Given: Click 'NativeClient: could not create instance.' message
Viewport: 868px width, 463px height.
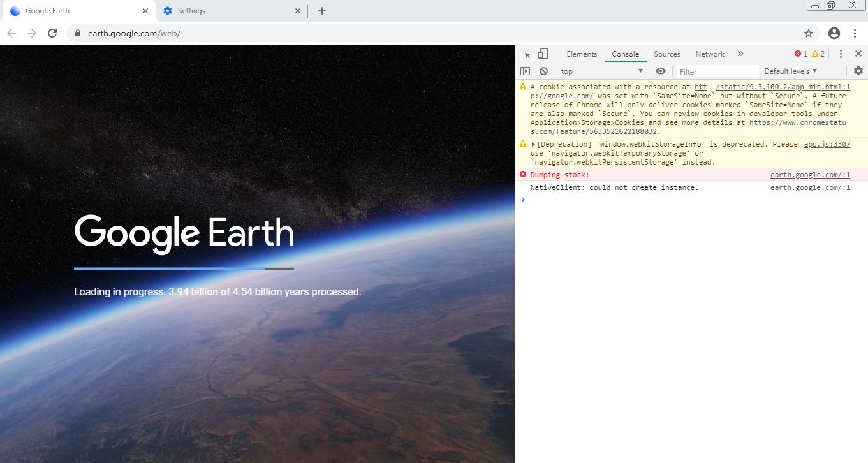Looking at the screenshot, I should [615, 187].
